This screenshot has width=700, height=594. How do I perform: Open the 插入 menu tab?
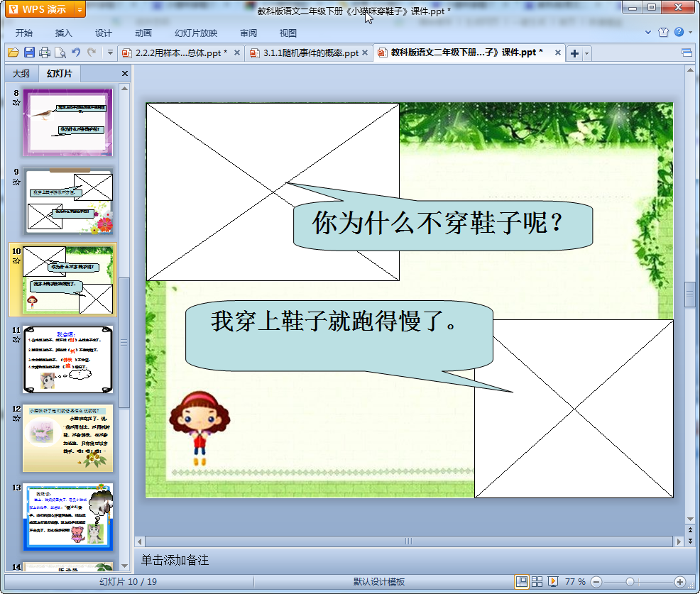coord(63,33)
